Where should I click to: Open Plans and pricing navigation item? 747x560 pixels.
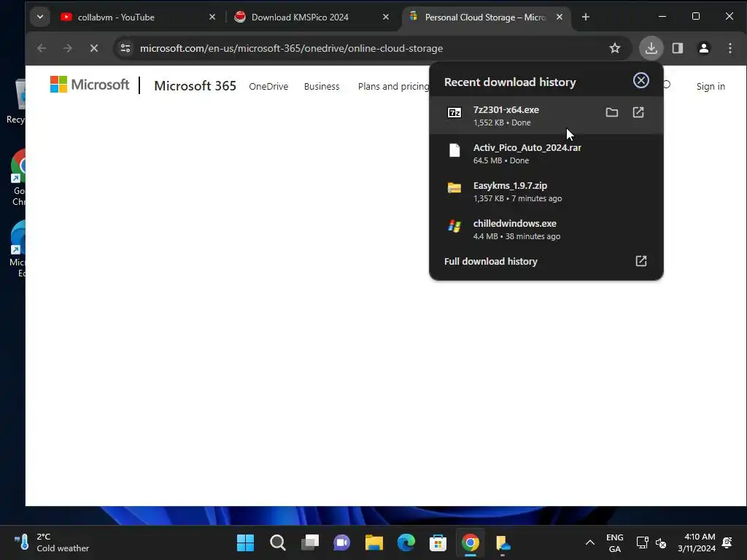point(393,86)
